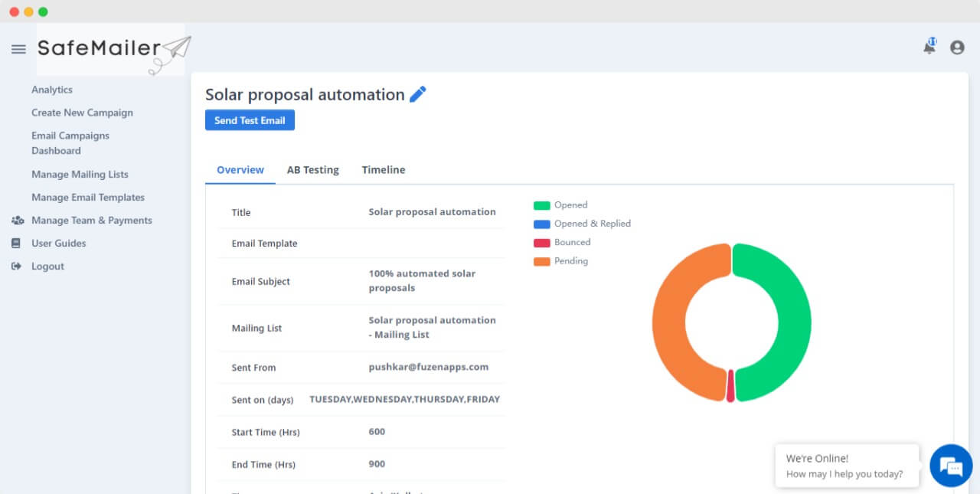The image size is (980, 494).
Task: Select the Overview tab
Action: 240,170
